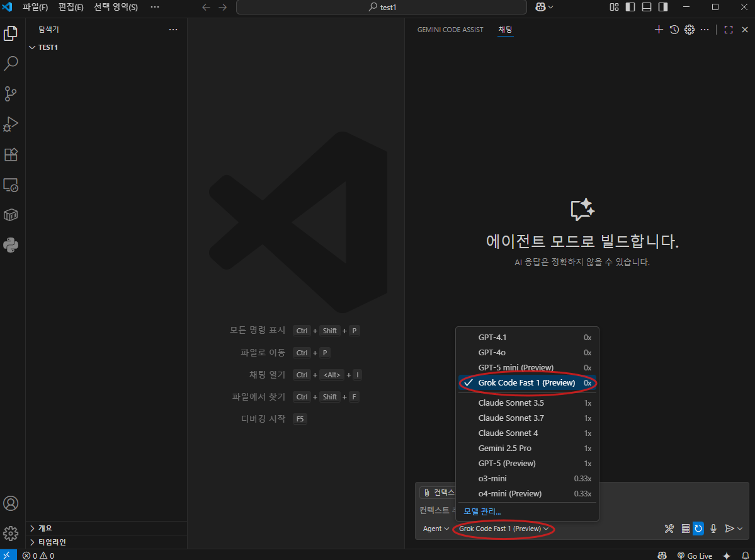
Task: Start voice chat with microphone icon
Action: (x=713, y=529)
